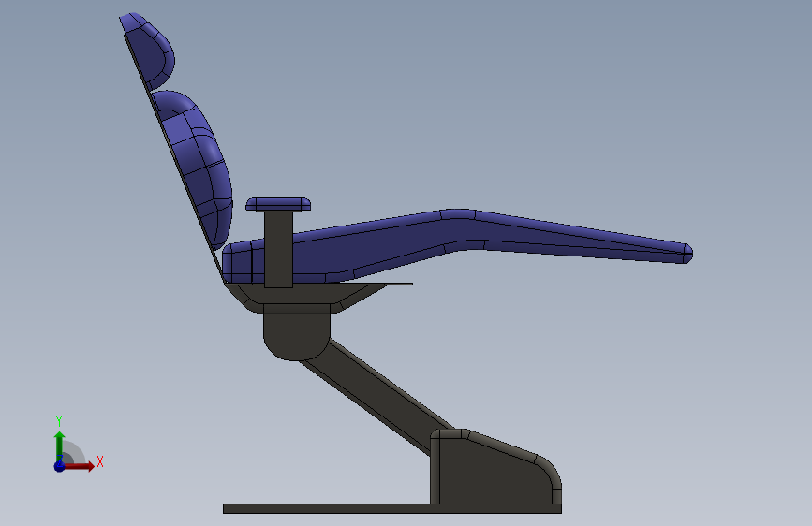This screenshot has width=812, height=526.
Task: Select the flat base plate on the floor
Action: pos(392,508)
